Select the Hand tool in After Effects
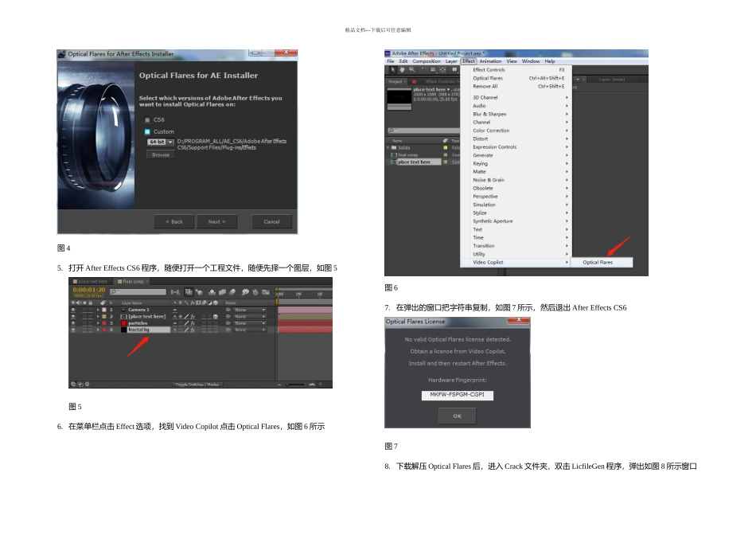 pyautogui.click(x=402, y=69)
